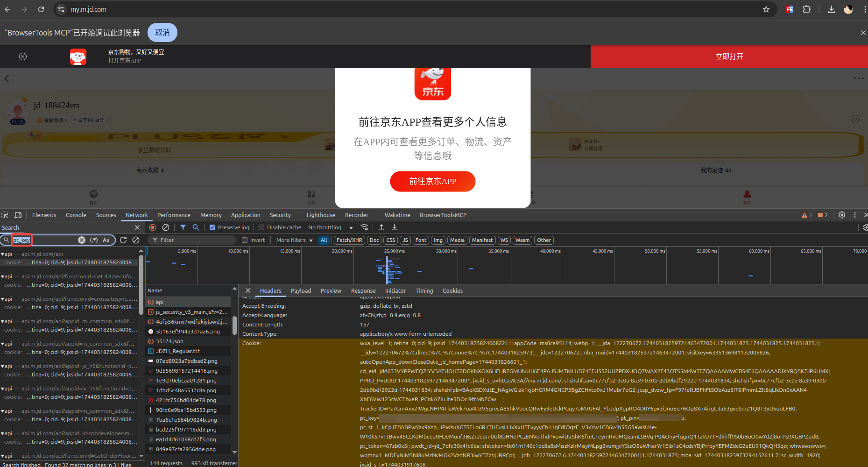Refresh the search results
This screenshot has height=467, width=868.
point(123,240)
